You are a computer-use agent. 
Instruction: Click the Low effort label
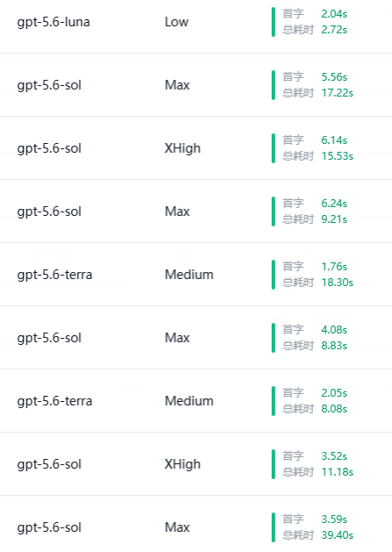pos(176,22)
